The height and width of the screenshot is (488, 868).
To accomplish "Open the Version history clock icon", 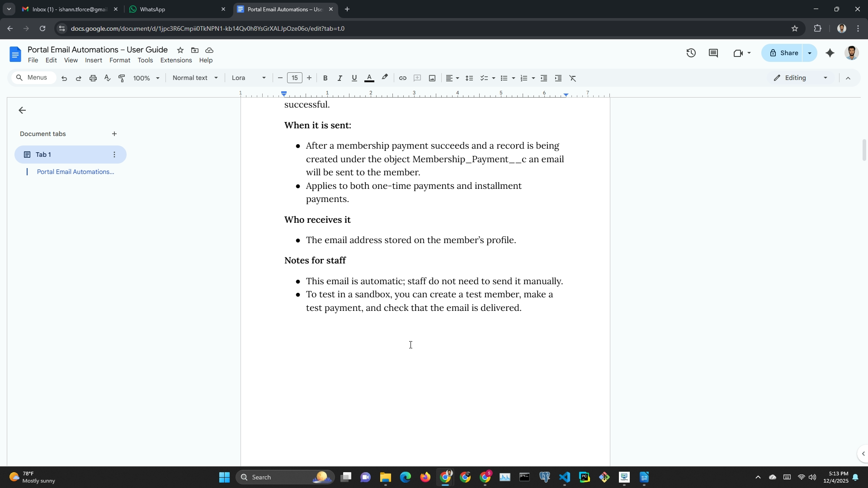I will pyautogui.click(x=691, y=53).
